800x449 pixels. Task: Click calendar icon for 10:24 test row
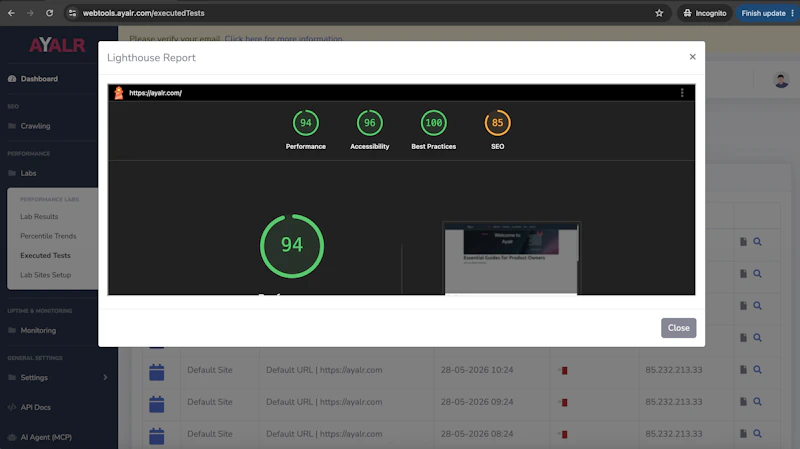tap(157, 372)
